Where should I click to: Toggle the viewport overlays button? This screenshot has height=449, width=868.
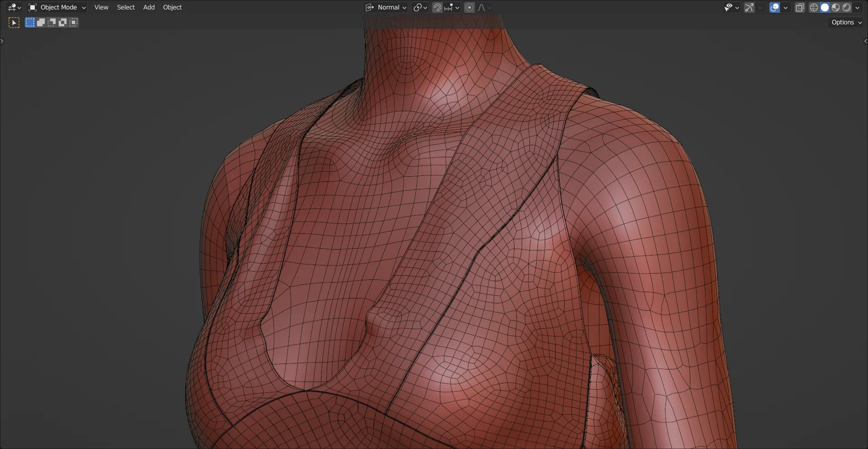tap(775, 7)
